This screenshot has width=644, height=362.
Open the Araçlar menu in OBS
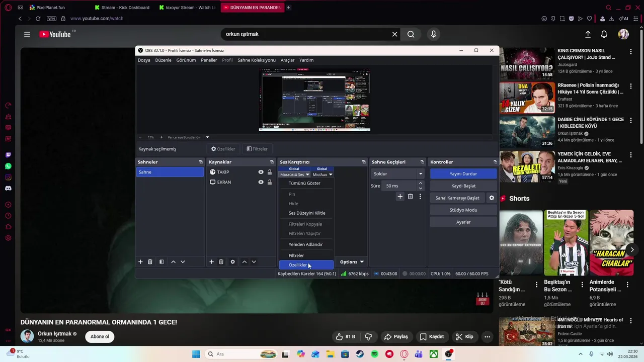(x=287, y=60)
